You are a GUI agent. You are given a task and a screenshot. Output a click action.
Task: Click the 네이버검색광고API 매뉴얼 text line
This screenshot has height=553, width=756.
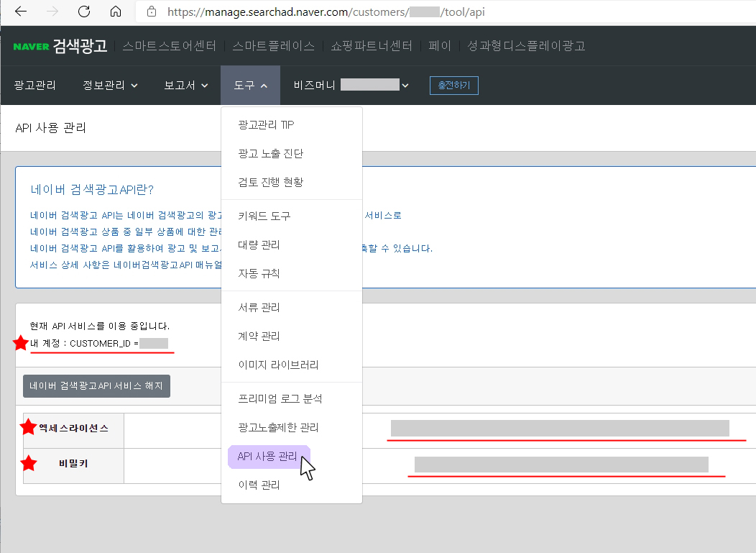pos(126,265)
